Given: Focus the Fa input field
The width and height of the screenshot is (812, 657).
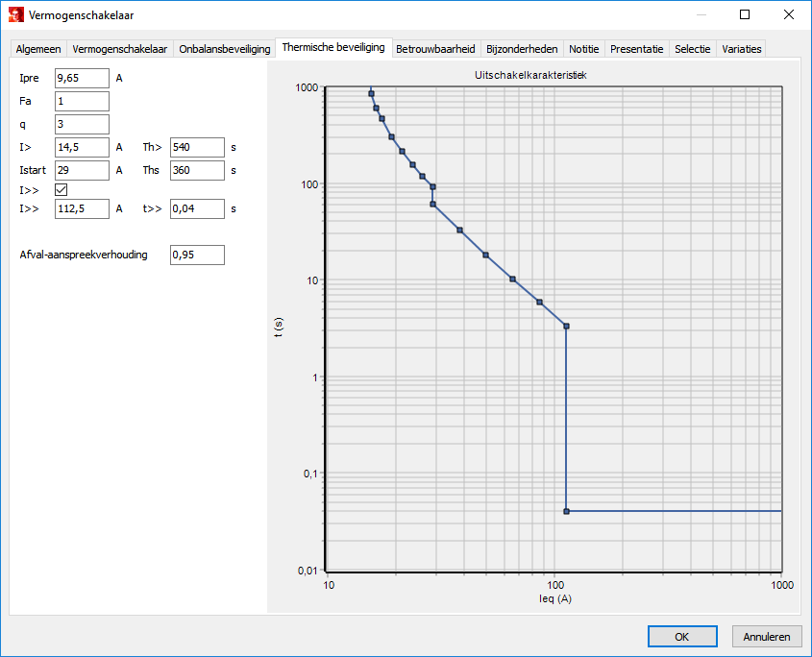Looking at the screenshot, I should pyautogui.click(x=82, y=102).
